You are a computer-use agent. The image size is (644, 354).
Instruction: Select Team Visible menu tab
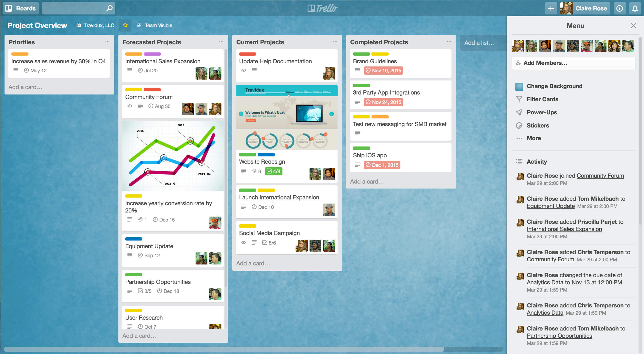154,25
